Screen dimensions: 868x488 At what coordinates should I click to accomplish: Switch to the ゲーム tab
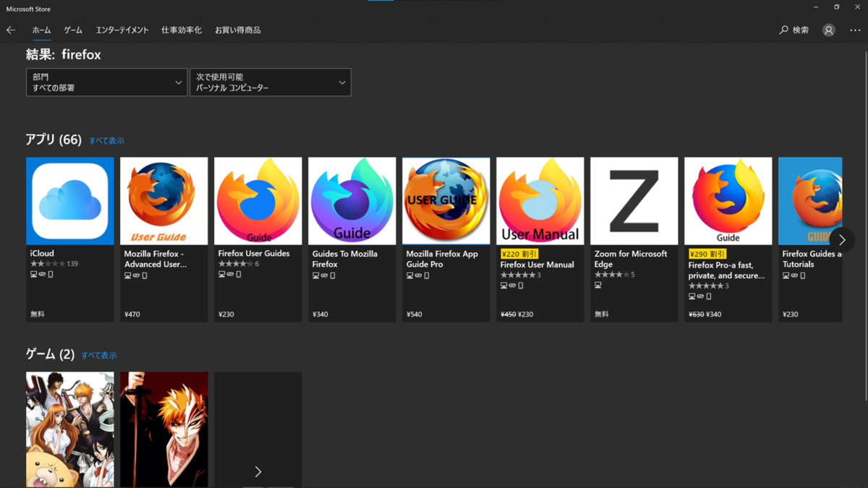click(x=73, y=30)
